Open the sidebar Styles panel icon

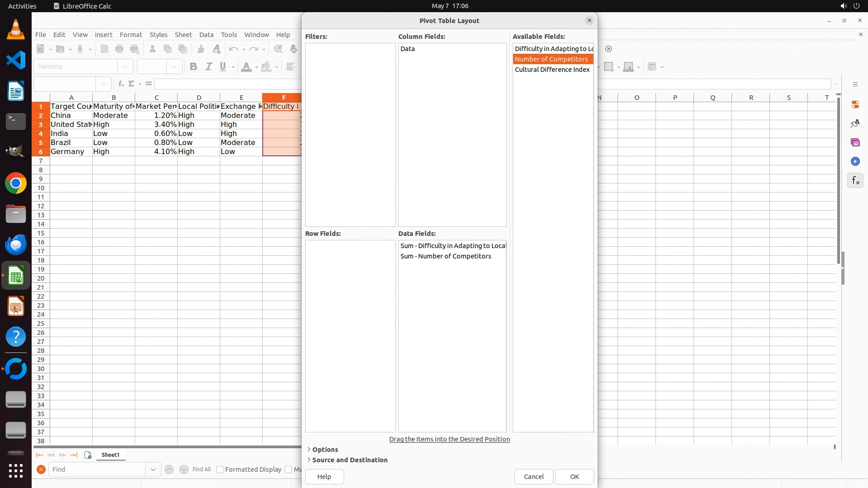click(855, 123)
